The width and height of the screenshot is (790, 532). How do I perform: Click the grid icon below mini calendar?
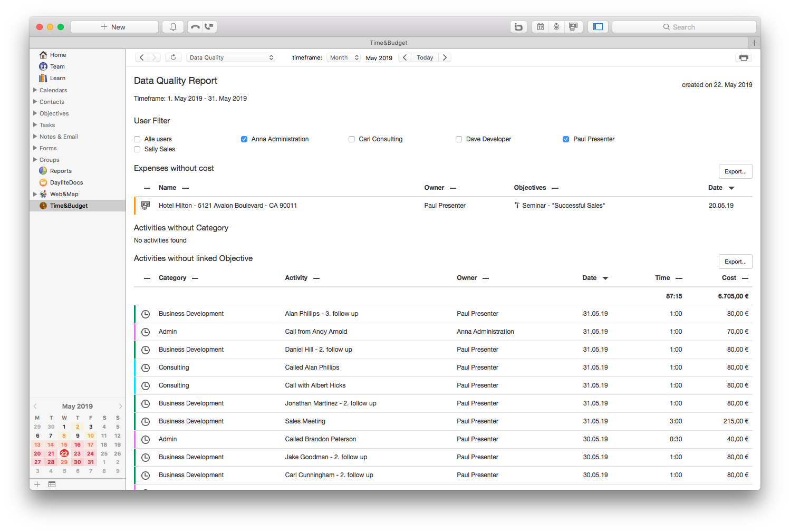pos(52,484)
